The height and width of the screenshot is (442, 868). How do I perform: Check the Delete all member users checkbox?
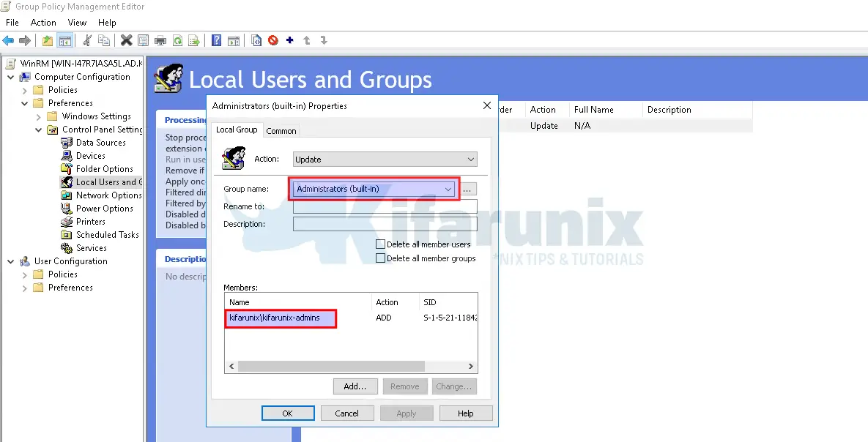click(x=379, y=244)
